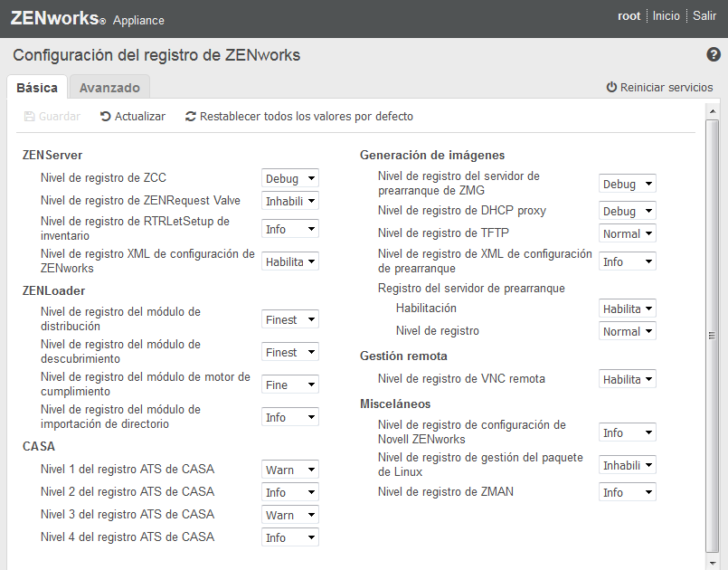Click the vertical scrollbar thumb

712,335
